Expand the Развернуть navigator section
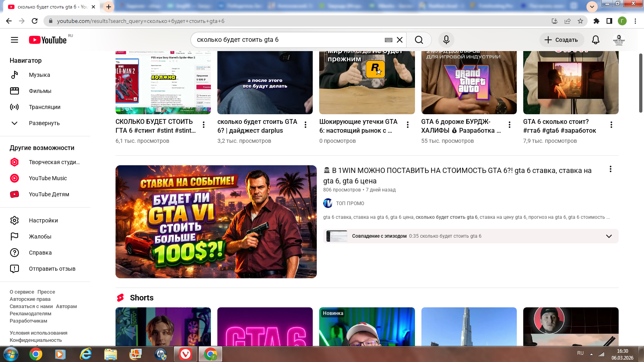Screen dimensions: 644x362 tap(44, 123)
